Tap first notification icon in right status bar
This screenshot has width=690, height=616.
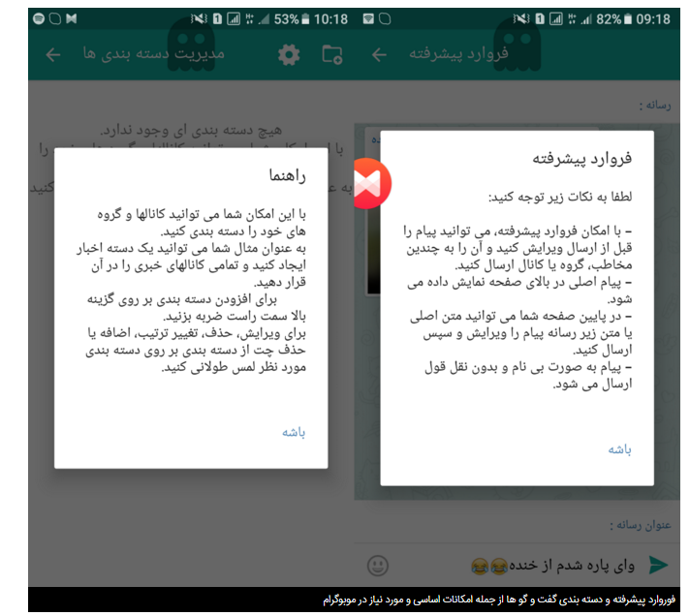368,19
